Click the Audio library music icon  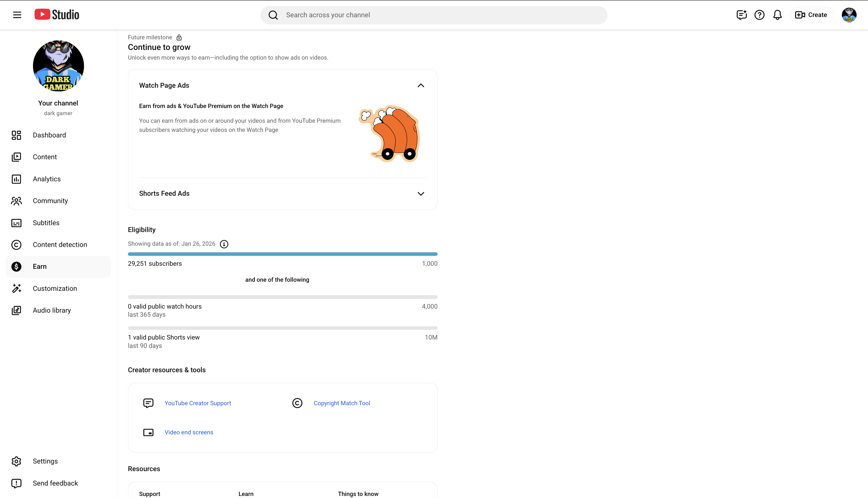pos(16,310)
